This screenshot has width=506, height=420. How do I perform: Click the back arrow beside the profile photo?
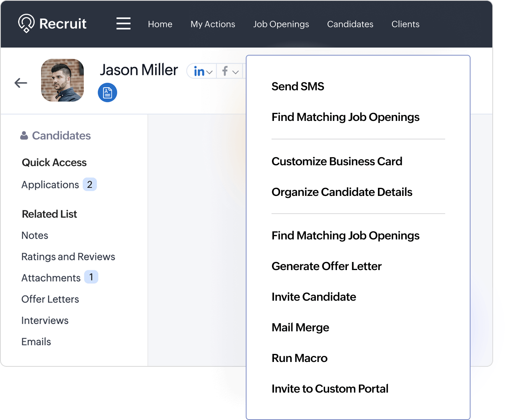click(20, 82)
